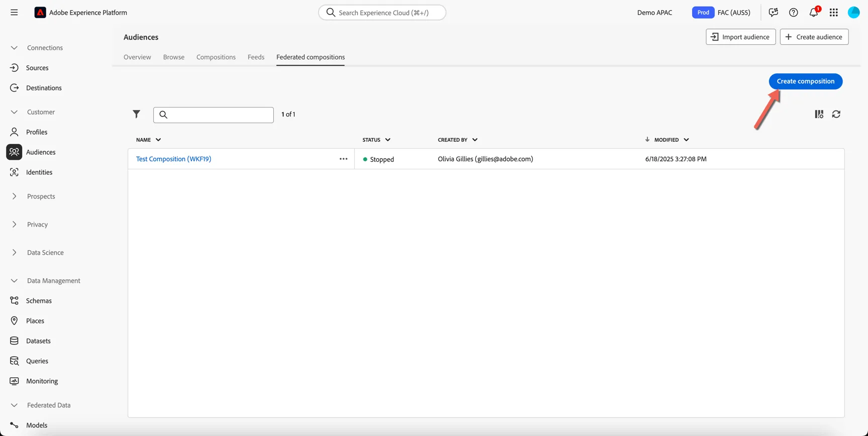Open the NAME column dropdown
Image resolution: width=868 pixels, height=436 pixels.
[158, 140]
